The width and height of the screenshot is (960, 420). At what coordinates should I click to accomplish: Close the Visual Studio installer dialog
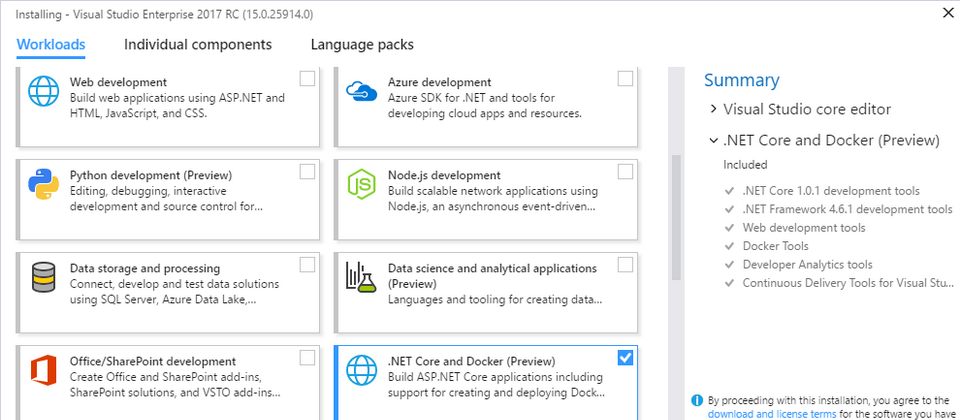pos(946,13)
